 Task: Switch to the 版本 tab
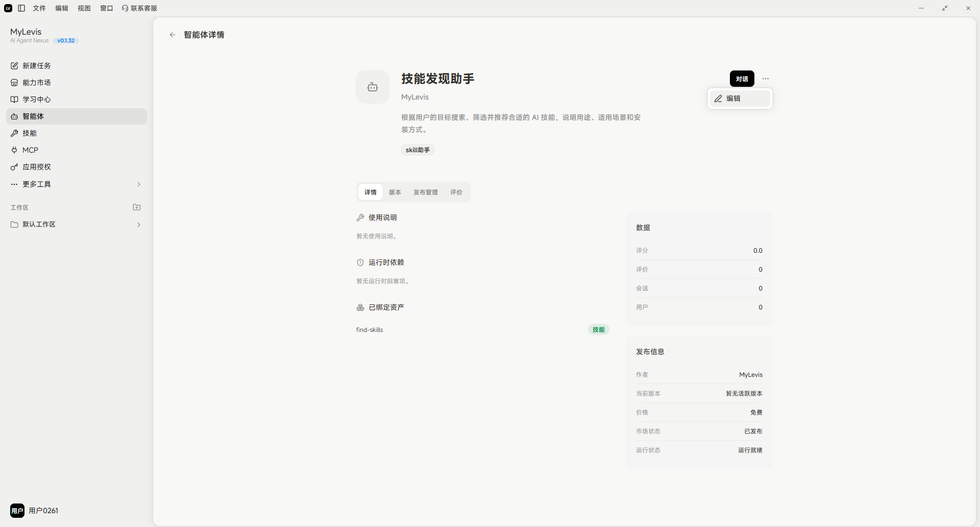coord(395,193)
